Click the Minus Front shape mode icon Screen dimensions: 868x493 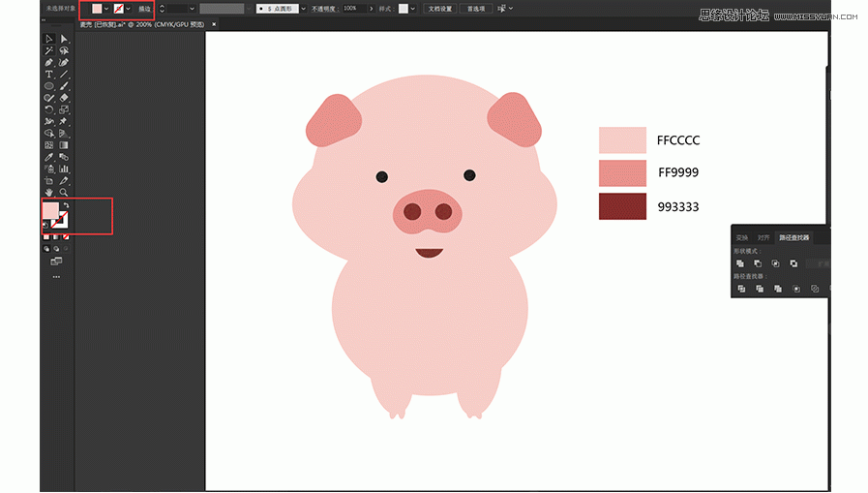[758, 263]
